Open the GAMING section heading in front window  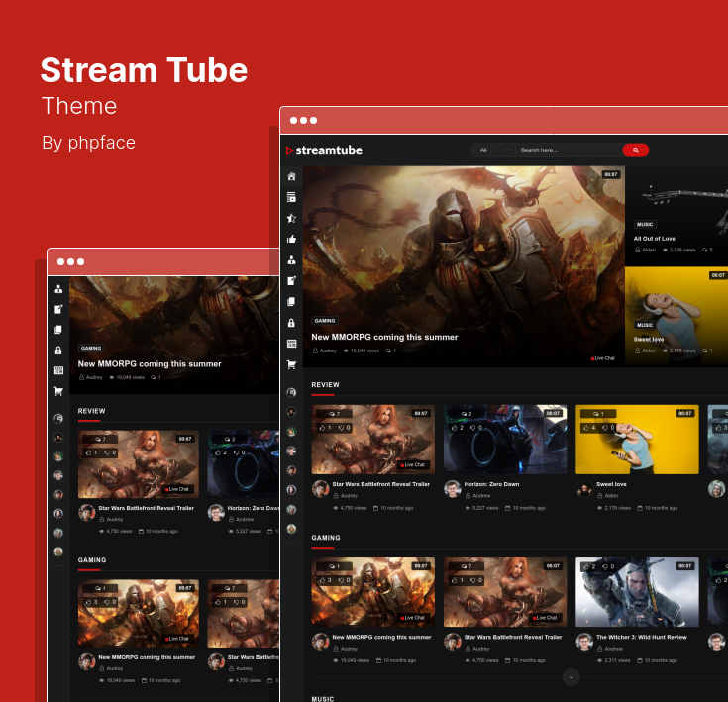click(x=326, y=538)
